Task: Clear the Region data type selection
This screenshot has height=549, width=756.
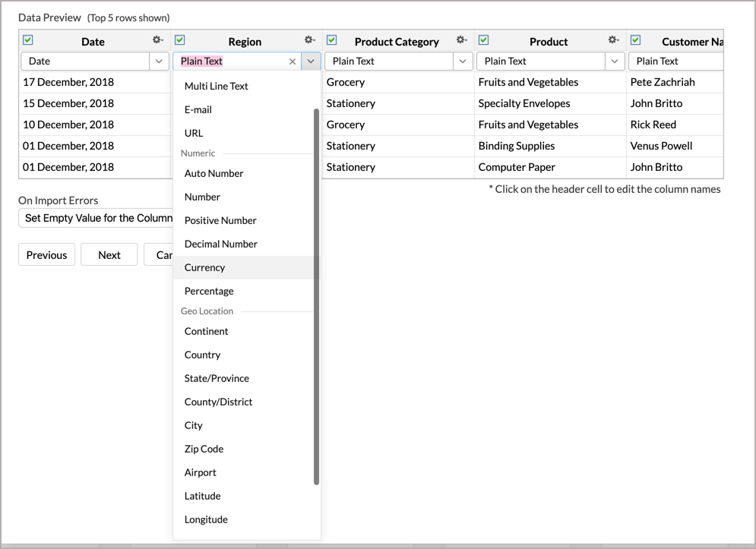Action: 293,62
